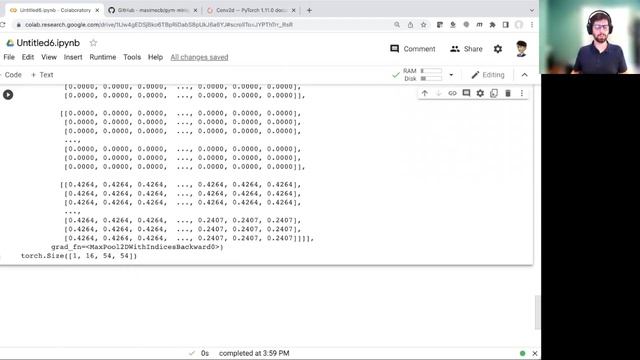640x360 pixels.
Task: Click the grad_fn MaxPool2DWithIndicesBackward0 text
Action: click(x=137, y=247)
